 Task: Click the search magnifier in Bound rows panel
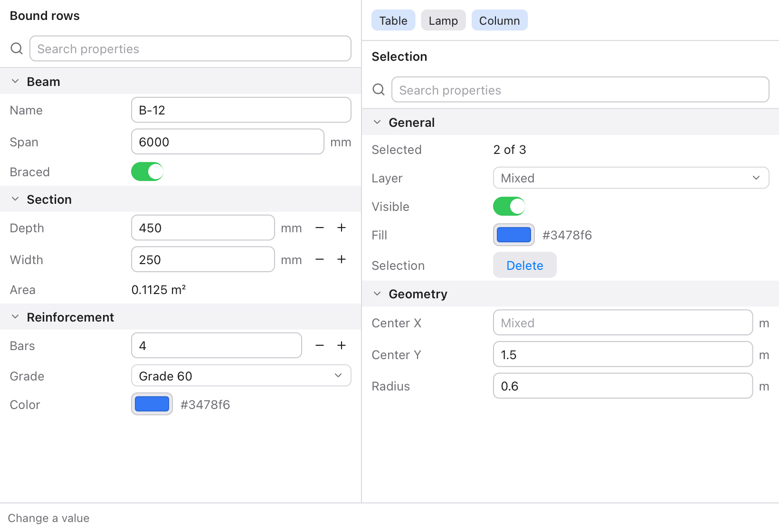17,48
